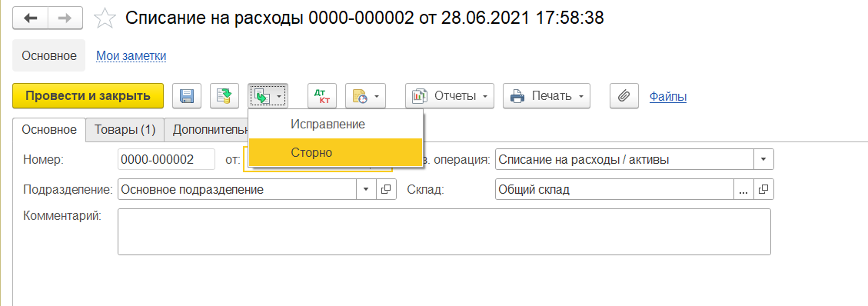Open the Печать dropdown menu

click(547, 96)
